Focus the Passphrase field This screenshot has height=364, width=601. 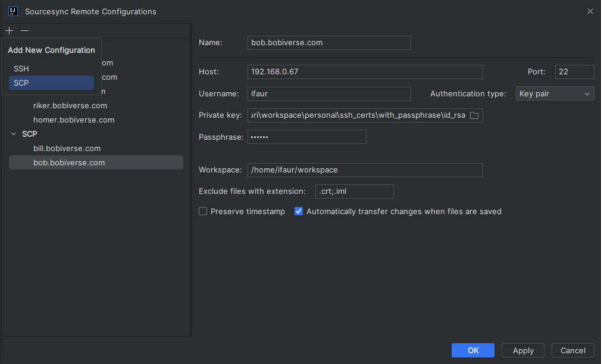(x=307, y=137)
